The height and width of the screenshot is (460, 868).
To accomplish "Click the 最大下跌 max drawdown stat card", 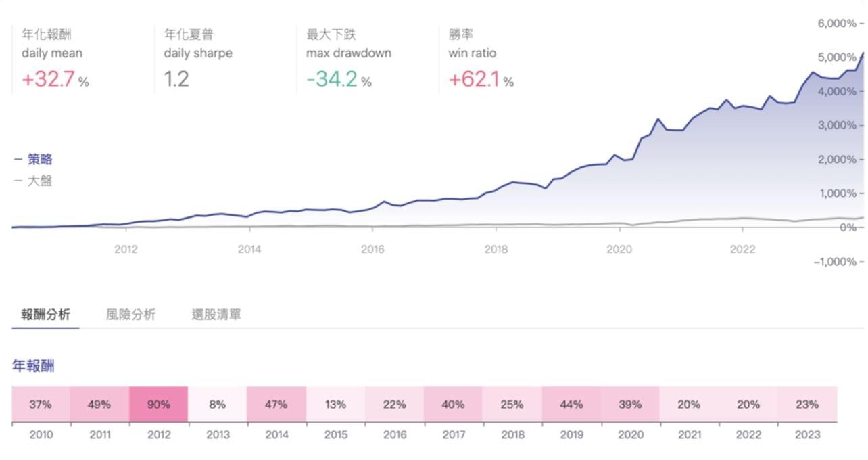I will [347, 54].
